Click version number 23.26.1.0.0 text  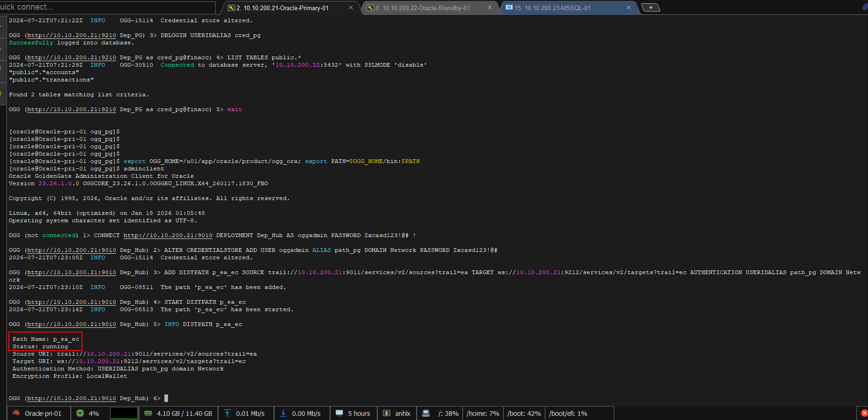pyautogui.click(x=59, y=183)
